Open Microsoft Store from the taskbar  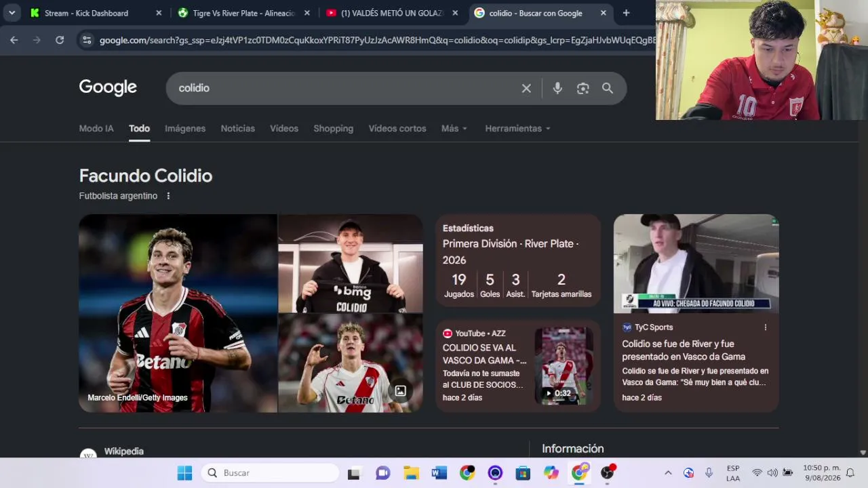(x=523, y=473)
